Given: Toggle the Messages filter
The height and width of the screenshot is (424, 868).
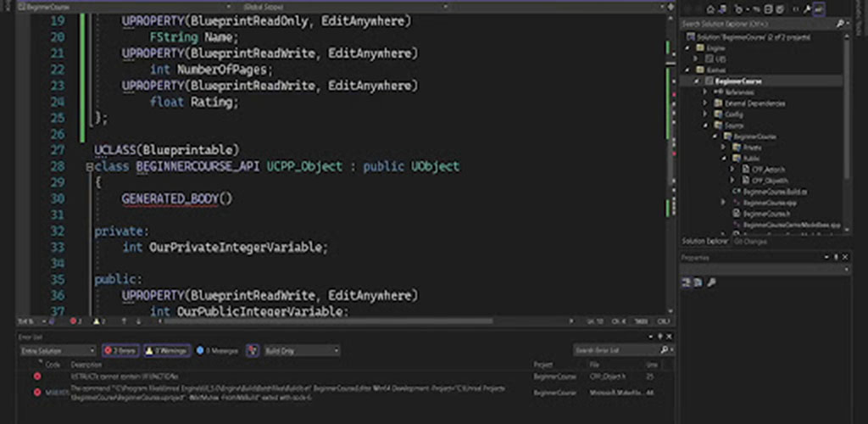Looking at the screenshot, I should (217, 350).
